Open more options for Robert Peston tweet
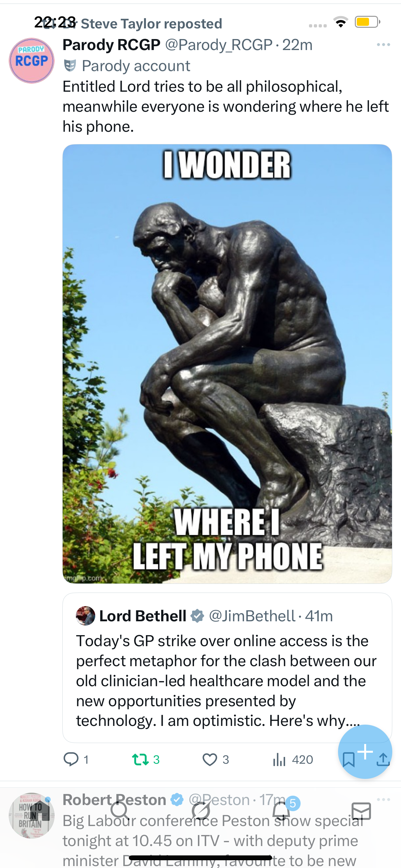Screen dimensions: 401x868 (x=384, y=800)
